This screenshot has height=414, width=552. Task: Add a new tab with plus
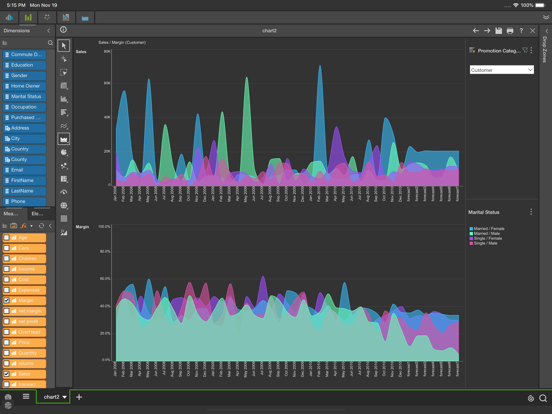pyautogui.click(x=79, y=397)
